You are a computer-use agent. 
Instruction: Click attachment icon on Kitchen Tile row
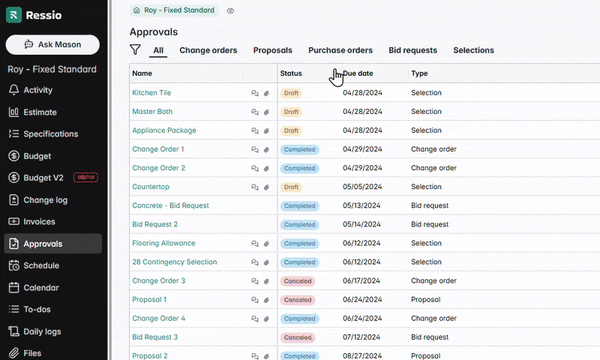pos(266,93)
